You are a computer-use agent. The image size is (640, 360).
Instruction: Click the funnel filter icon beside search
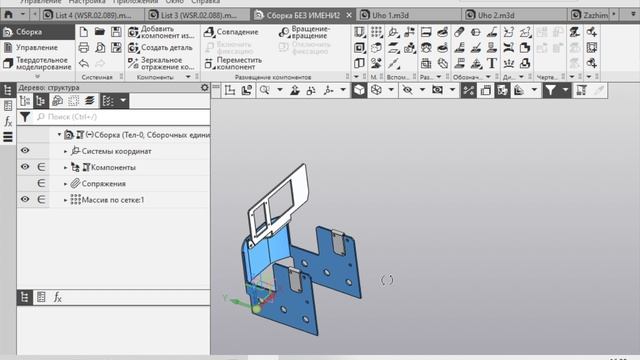click(25, 117)
